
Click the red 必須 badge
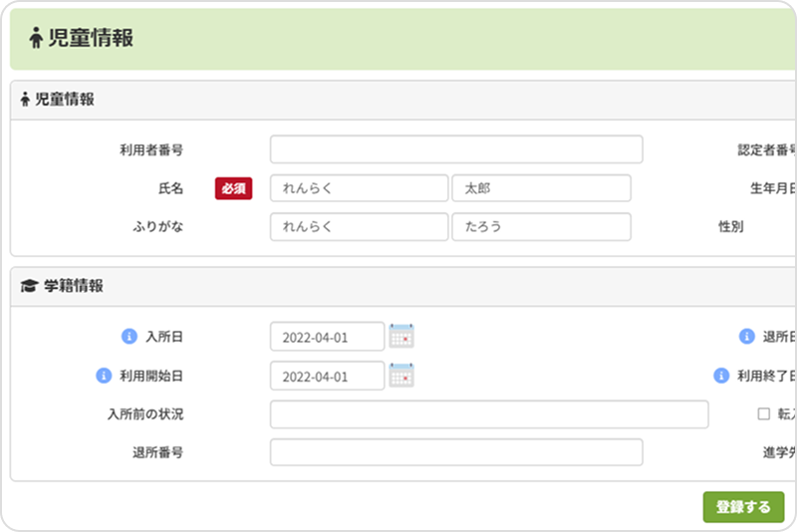coord(233,188)
